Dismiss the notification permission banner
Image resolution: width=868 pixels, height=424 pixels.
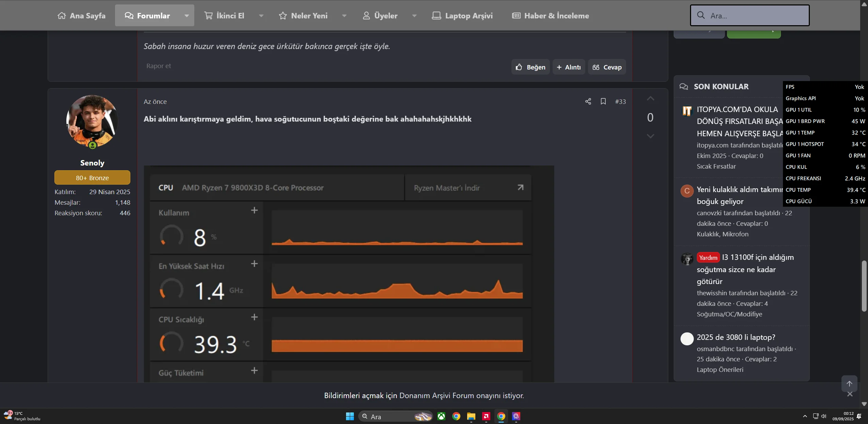tap(850, 394)
